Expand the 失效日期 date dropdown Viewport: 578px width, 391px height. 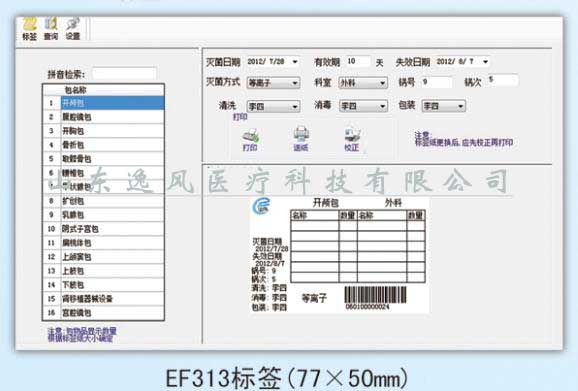pyautogui.click(x=485, y=62)
